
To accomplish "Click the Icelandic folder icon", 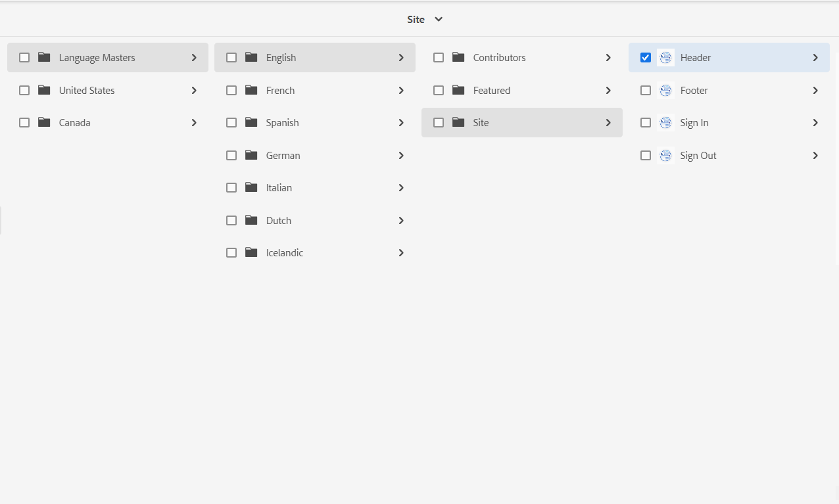I will click(251, 252).
